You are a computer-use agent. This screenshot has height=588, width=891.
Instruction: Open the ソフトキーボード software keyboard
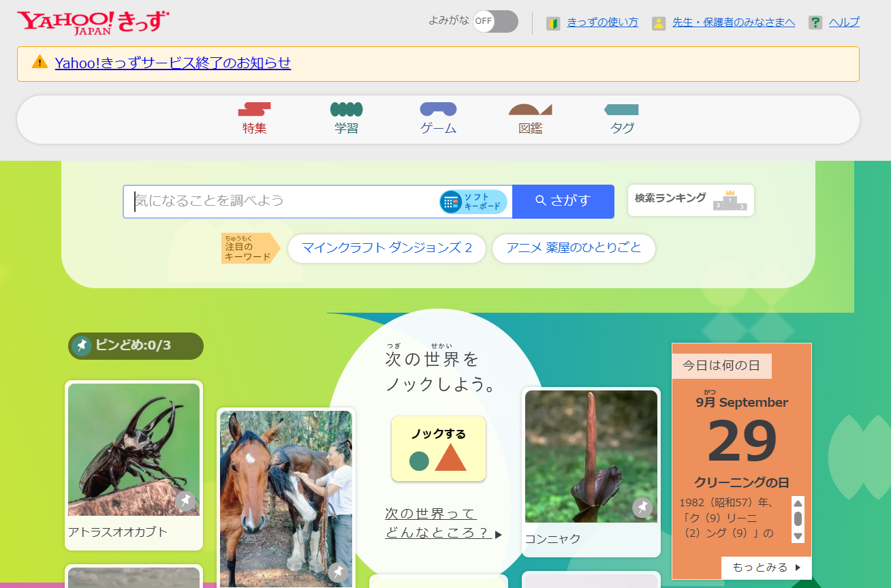coord(473,202)
